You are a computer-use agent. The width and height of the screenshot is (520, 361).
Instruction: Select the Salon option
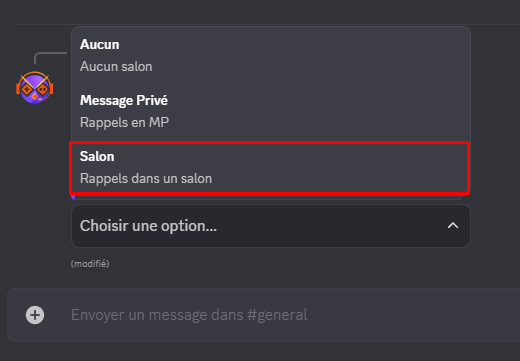click(x=270, y=168)
